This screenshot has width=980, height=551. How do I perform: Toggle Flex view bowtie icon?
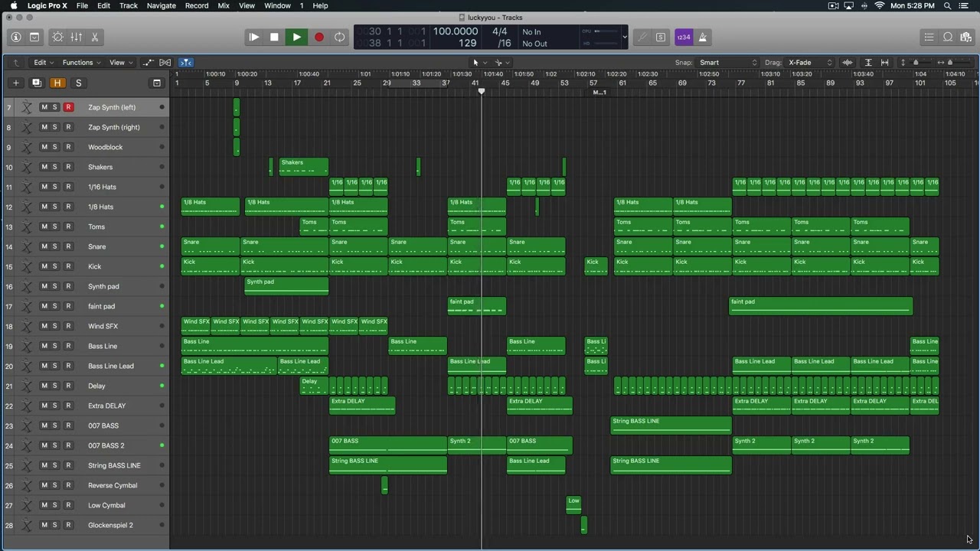[166, 62]
